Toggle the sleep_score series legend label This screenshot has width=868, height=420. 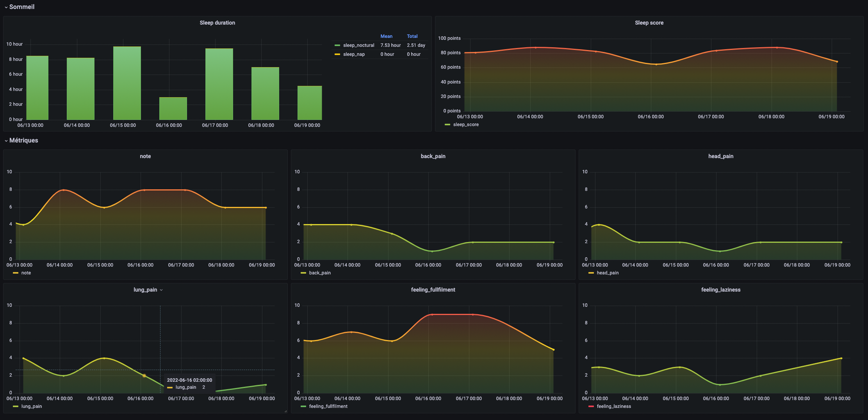coord(466,125)
